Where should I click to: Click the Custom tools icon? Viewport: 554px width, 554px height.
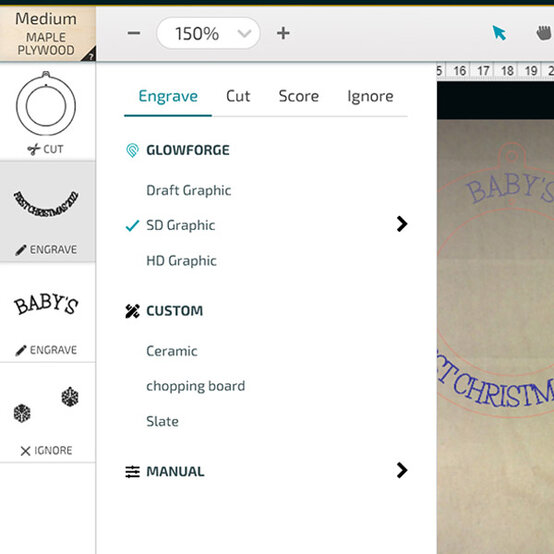point(132,311)
